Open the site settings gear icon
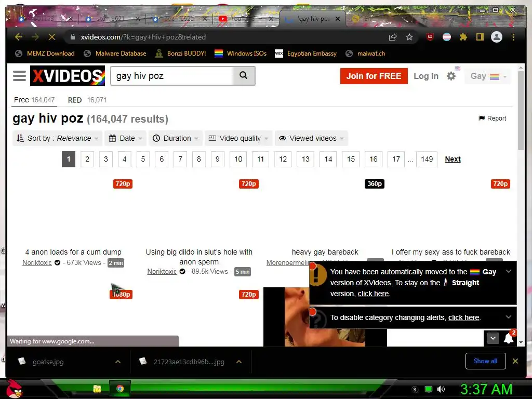The width and height of the screenshot is (532, 399). (x=451, y=76)
